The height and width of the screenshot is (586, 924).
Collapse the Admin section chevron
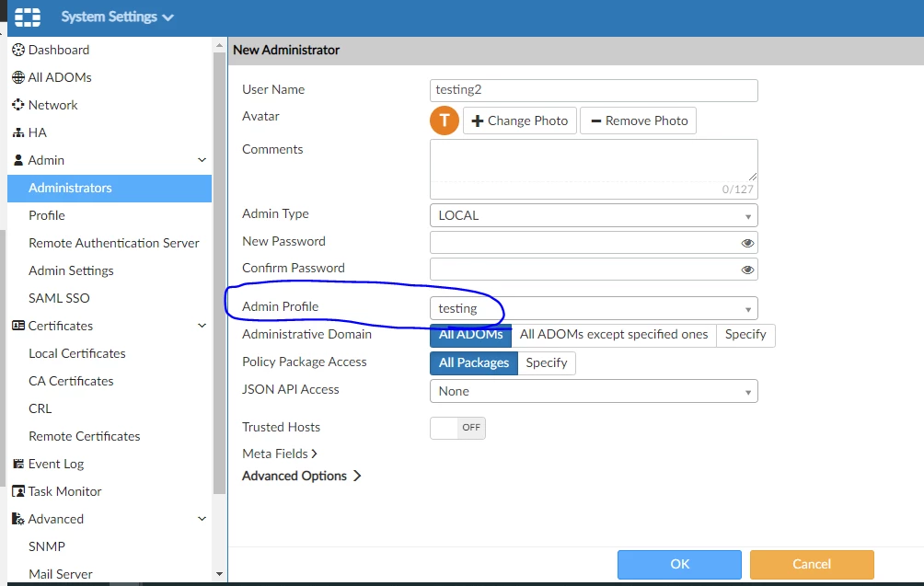click(x=202, y=160)
